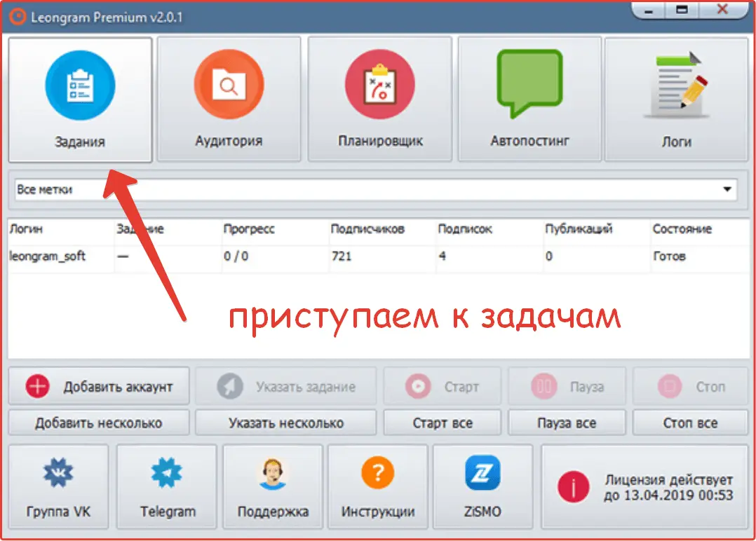Open the Группа VK link
The height and width of the screenshot is (541, 756).
(58, 486)
